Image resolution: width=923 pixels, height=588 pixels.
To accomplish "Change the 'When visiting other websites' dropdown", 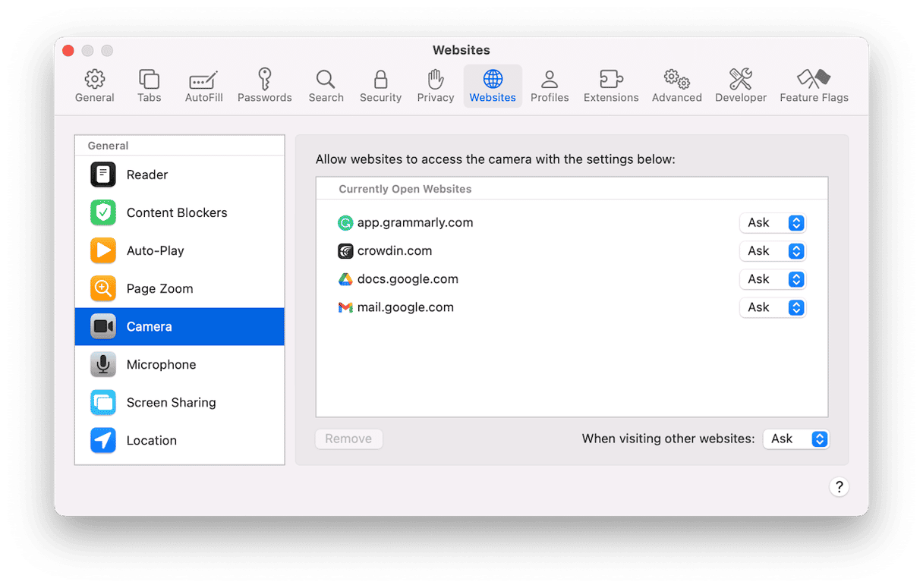I will click(x=795, y=439).
